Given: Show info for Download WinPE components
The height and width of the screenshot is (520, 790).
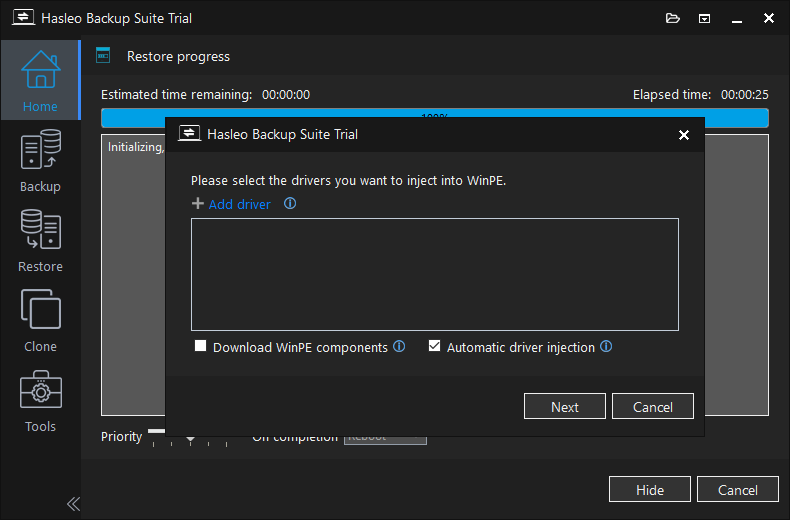Looking at the screenshot, I should (399, 347).
